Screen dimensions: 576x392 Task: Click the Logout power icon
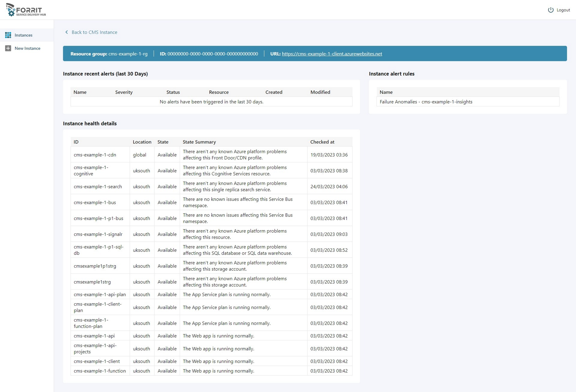click(x=551, y=10)
